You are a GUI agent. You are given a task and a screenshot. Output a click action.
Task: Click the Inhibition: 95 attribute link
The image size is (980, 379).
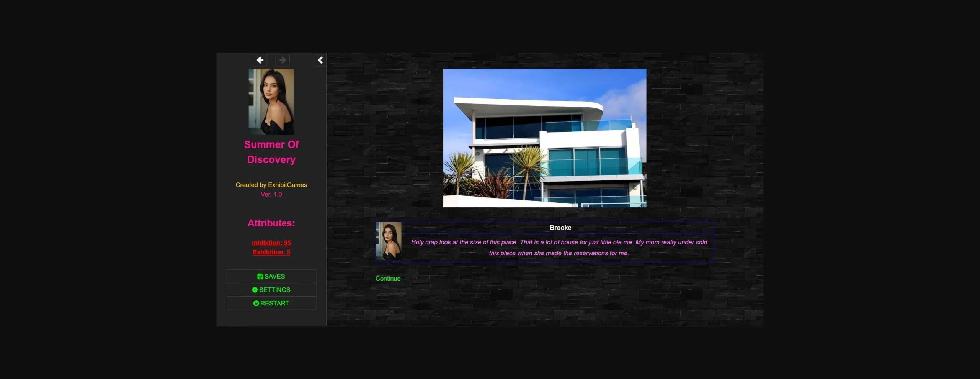(271, 243)
